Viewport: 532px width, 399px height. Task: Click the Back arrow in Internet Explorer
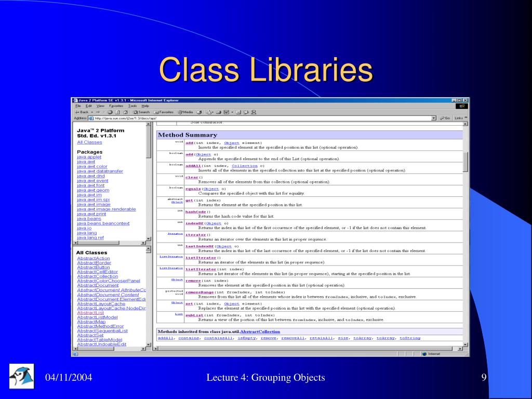point(82,112)
